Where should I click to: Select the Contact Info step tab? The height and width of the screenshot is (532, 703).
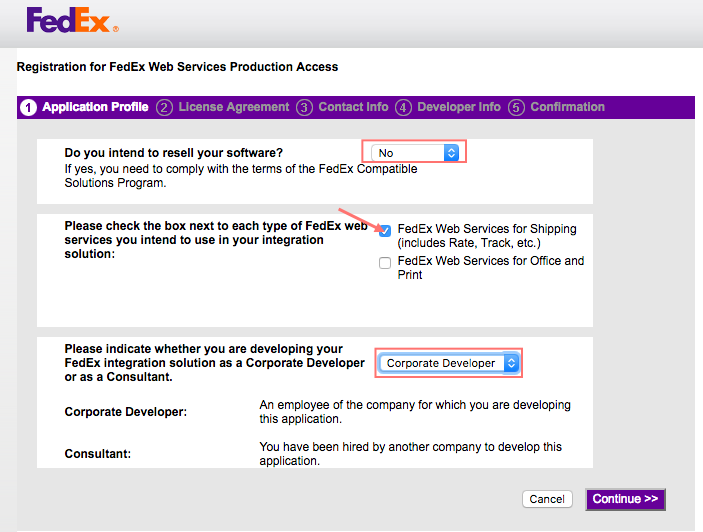[x=353, y=107]
